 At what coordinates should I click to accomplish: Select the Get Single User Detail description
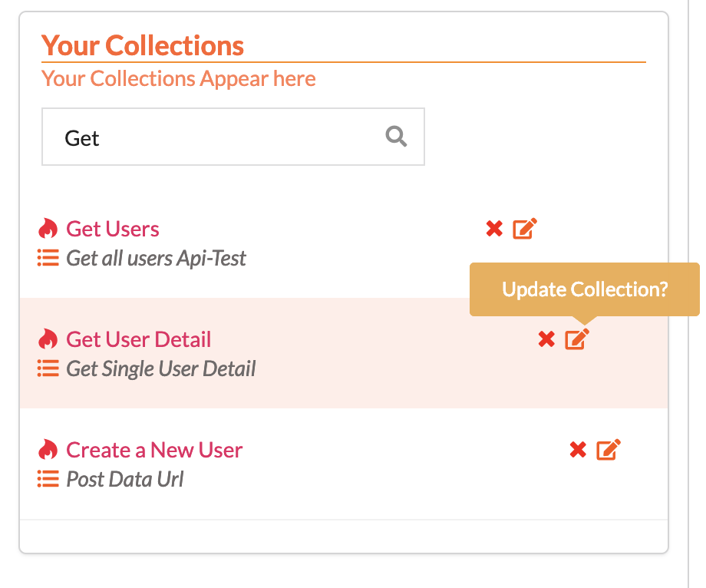[x=160, y=368]
